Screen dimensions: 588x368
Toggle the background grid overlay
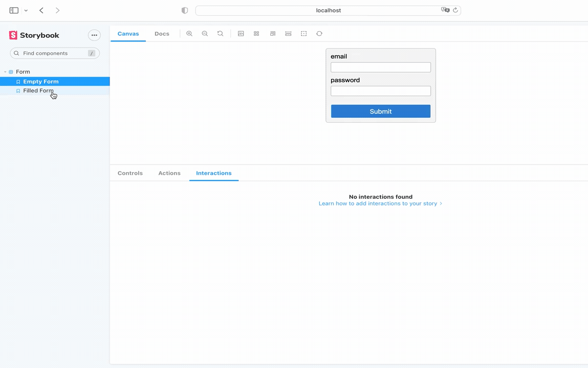coord(256,33)
